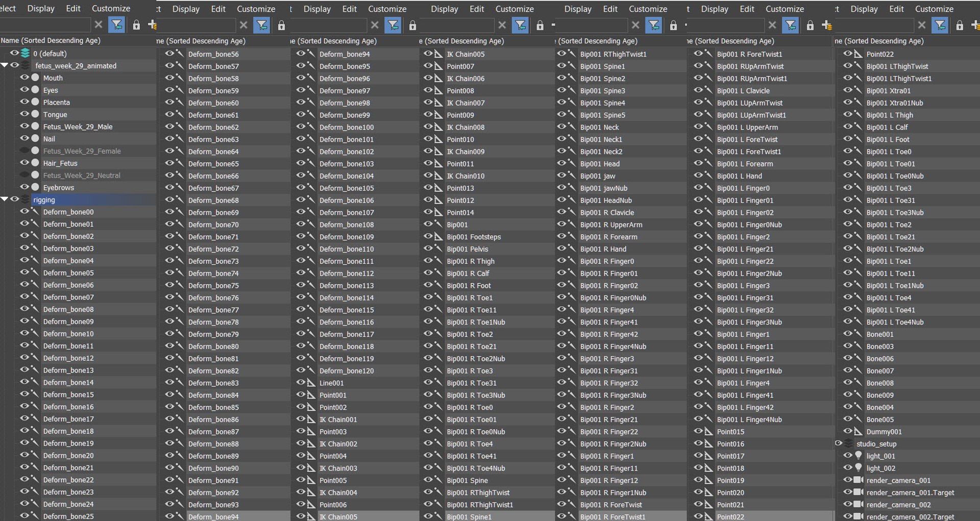Select the Tongue object

[x=55, y=114]
